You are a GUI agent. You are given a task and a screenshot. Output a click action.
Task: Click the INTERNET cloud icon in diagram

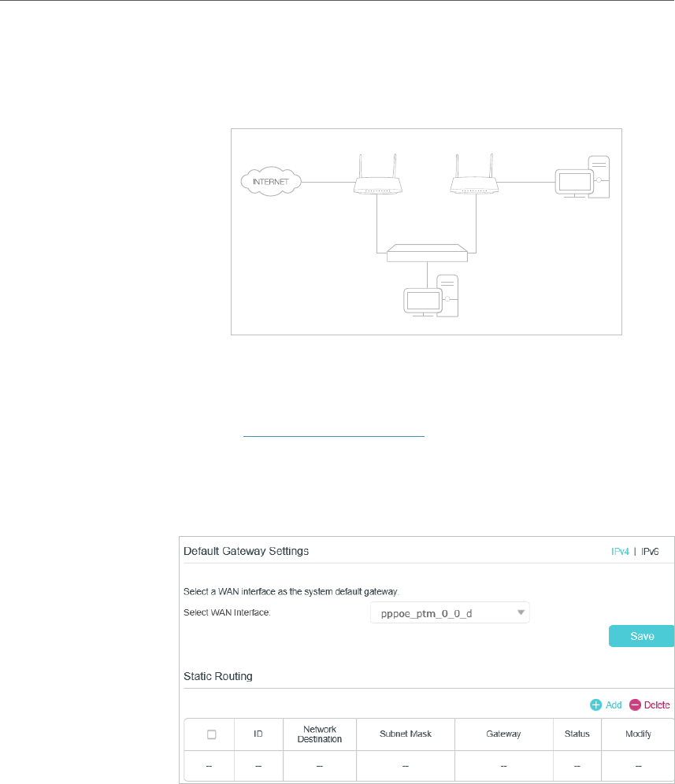[x=271, y=182]
